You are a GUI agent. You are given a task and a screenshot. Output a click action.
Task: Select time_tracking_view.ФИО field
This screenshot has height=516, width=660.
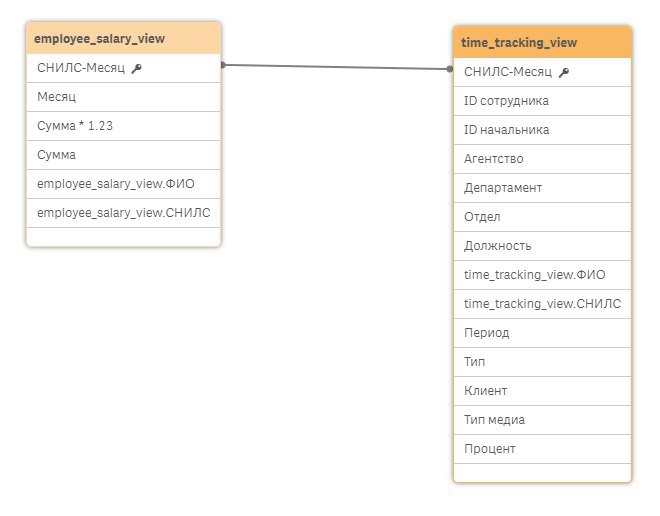click(543, 275)
